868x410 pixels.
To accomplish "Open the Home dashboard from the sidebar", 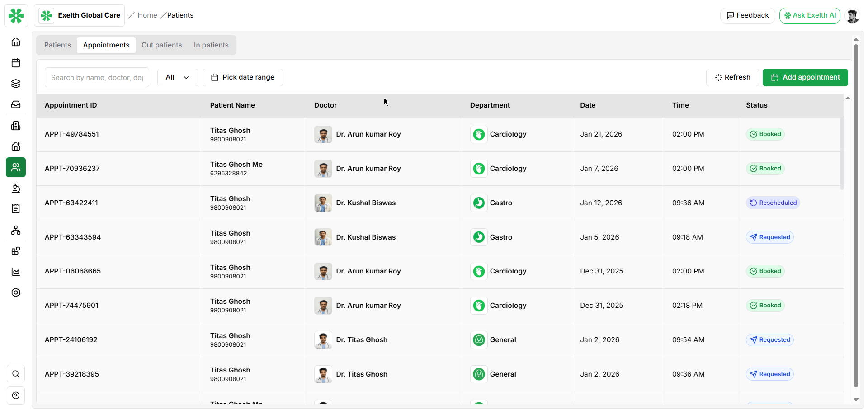I will (16, 42).
